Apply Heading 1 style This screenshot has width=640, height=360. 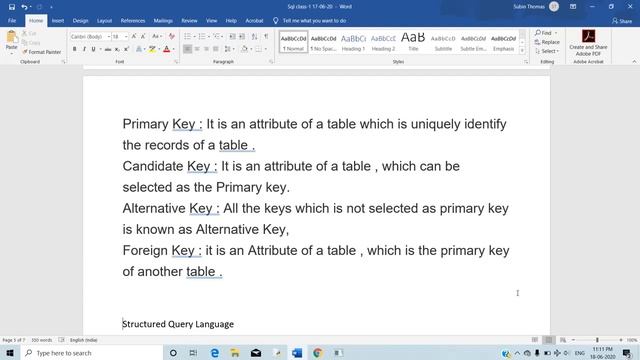(353, 42)
